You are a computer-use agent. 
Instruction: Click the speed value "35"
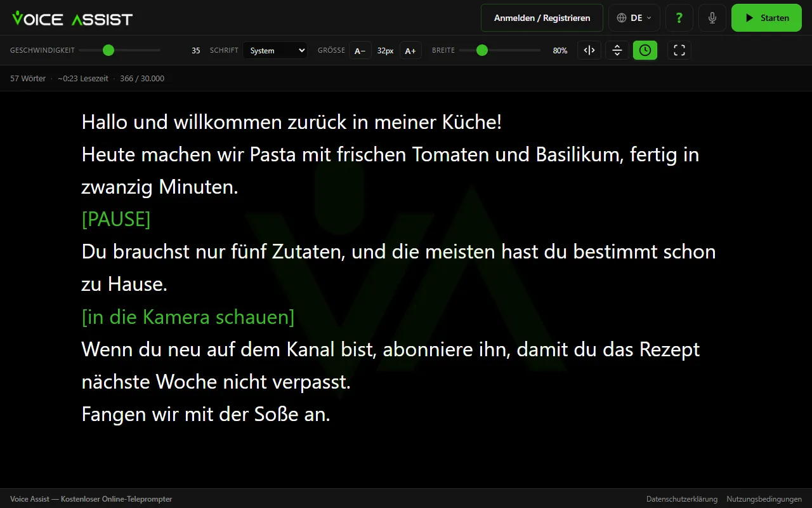click(196, 51)
